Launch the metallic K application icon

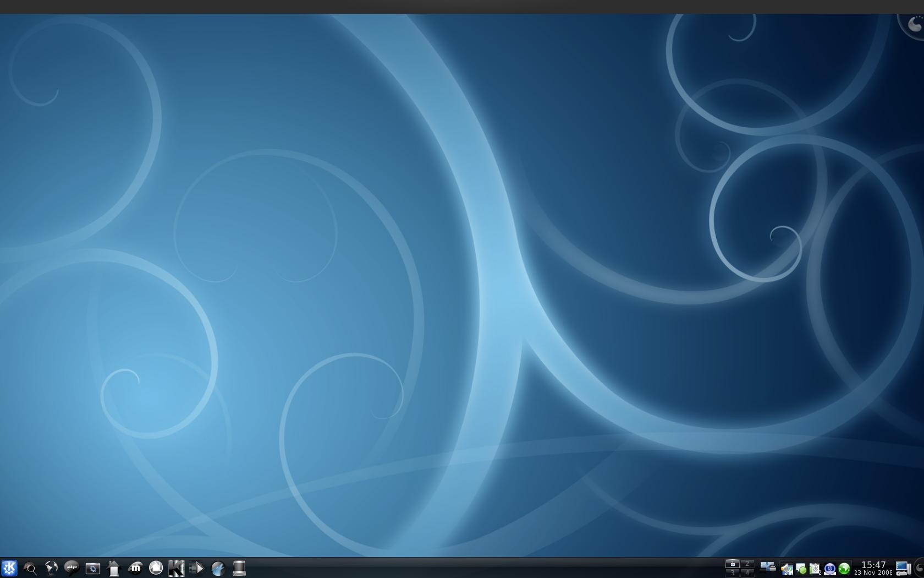tap(176, 568)
